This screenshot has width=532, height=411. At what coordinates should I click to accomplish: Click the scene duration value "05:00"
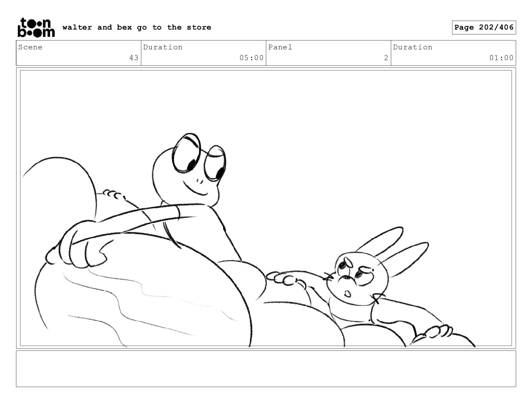[x=252, y=58]
